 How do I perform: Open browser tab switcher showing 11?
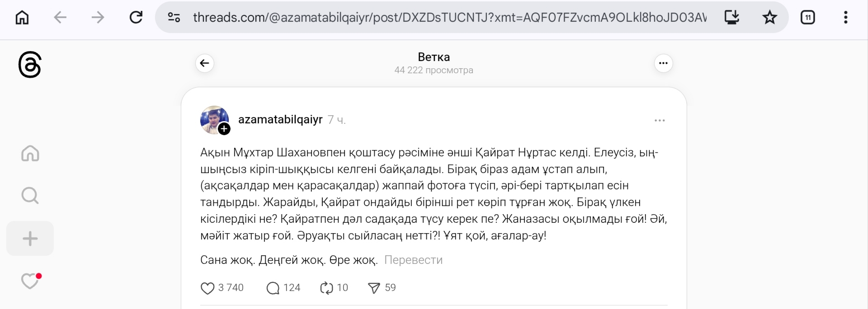[x=807, y=18]
